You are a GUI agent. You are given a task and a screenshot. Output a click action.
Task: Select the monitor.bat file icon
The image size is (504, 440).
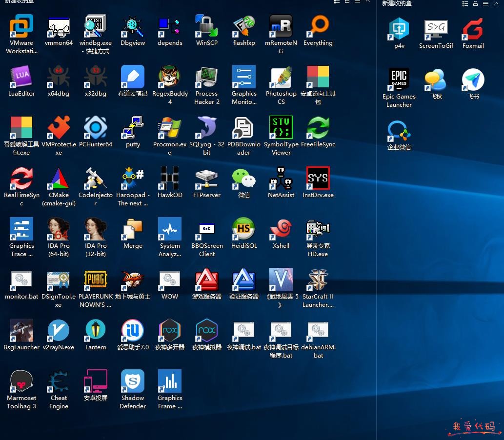(x=21, y=280)
